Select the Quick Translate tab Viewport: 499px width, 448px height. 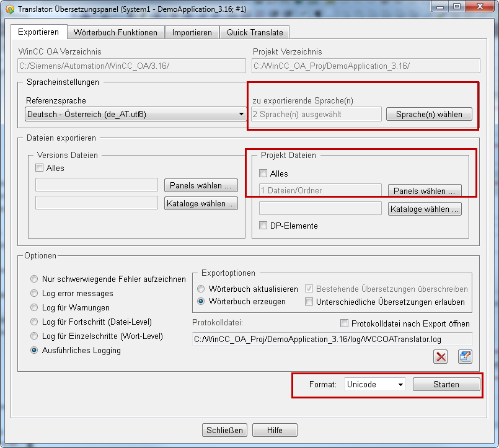click(x=255, y=32)
